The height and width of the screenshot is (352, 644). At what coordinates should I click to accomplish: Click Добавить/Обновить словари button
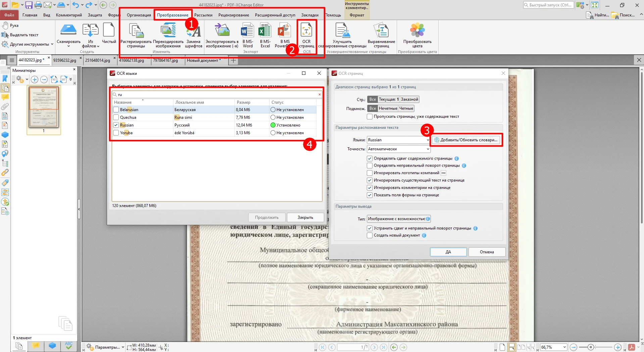tap(466, 140)
